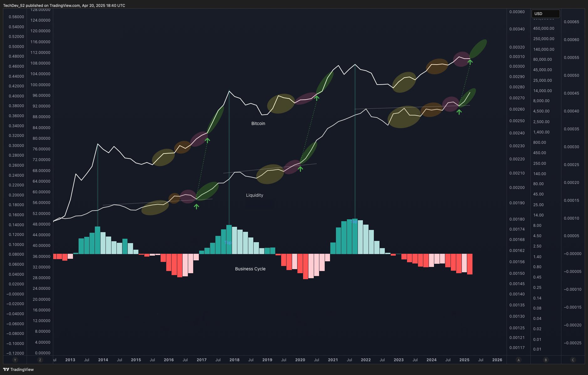Click the 2024 label on the time axis
Viewport: 588px width, 375px height.
click(x=431, y=360)
